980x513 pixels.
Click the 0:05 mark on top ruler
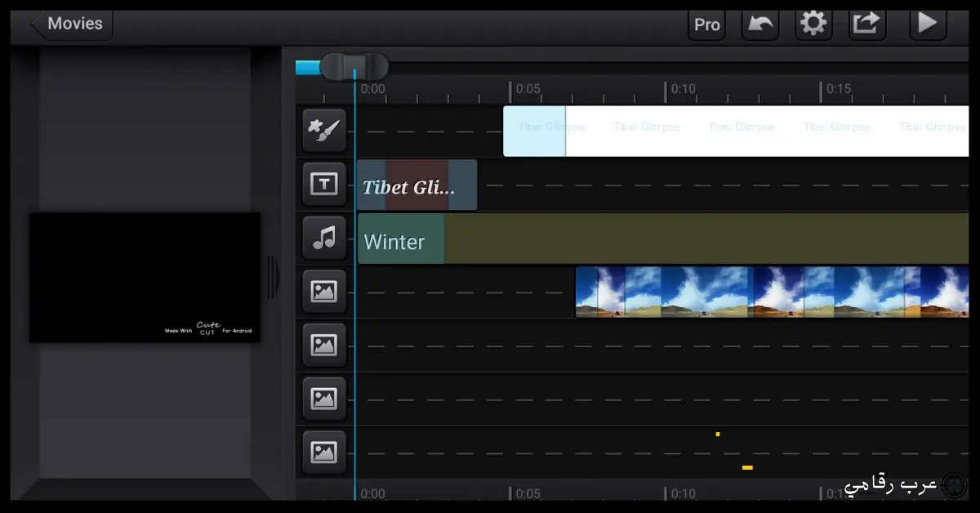click(x=528, y=89)
